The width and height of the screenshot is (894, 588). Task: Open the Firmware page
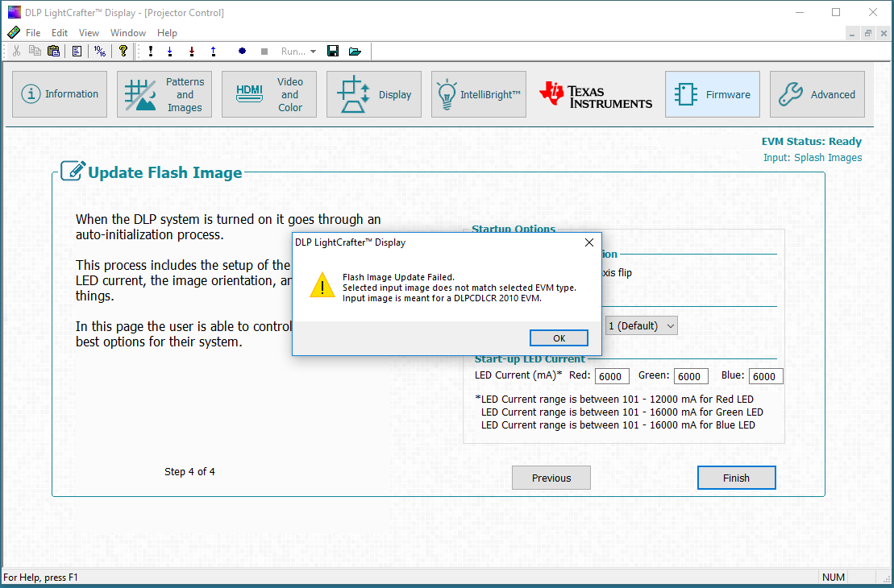tap(713, 94)
